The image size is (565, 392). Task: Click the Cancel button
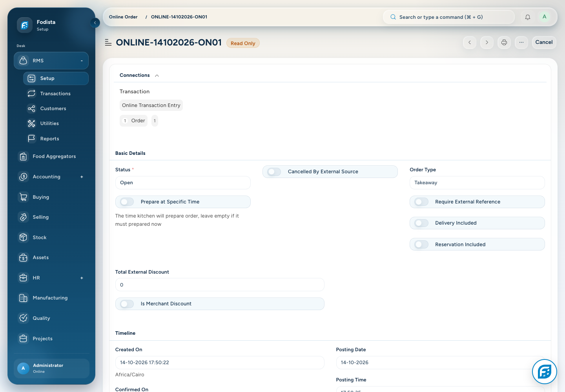pos(544,42)
